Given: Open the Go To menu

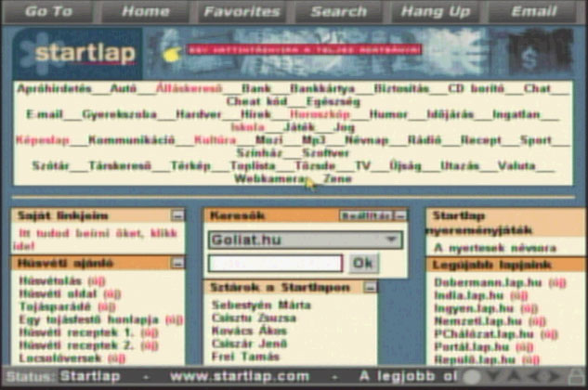Looking at the screenshot, I should click(x=48, y=12).
